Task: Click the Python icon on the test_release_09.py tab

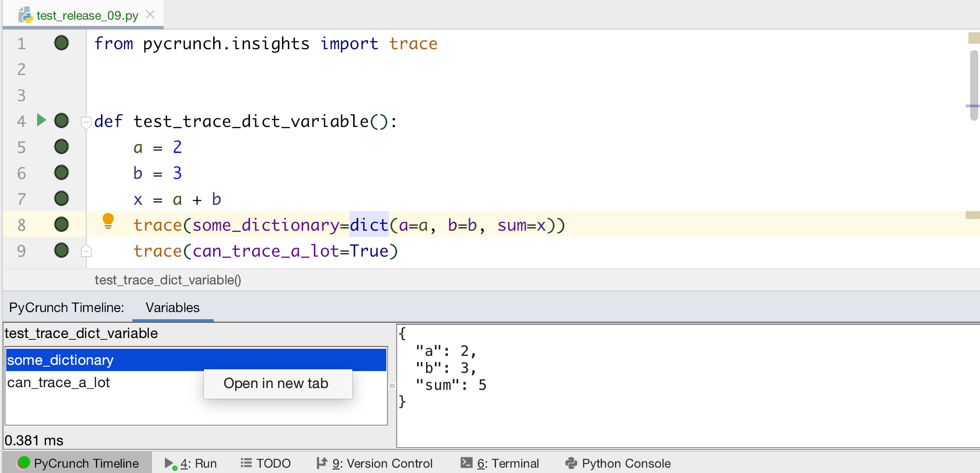Action: tap(25, 14)
